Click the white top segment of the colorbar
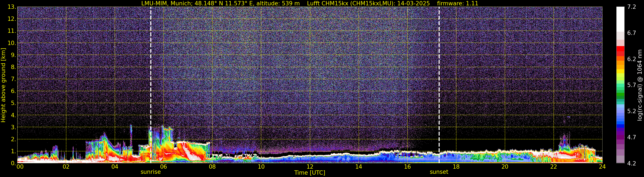 click(620, 19)
